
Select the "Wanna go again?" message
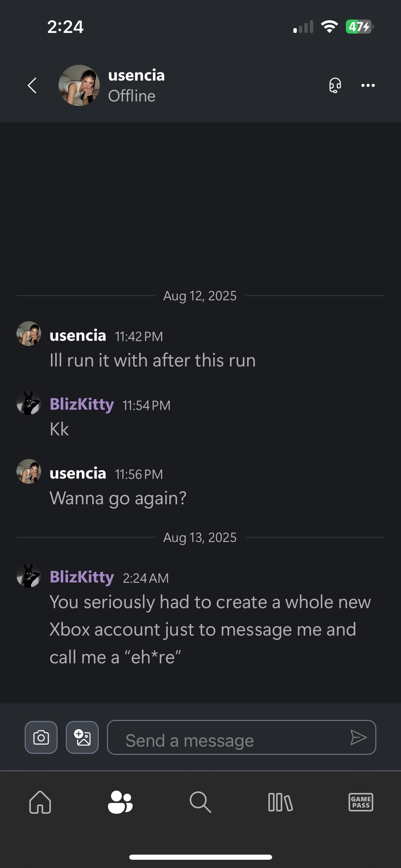[118, 498]
